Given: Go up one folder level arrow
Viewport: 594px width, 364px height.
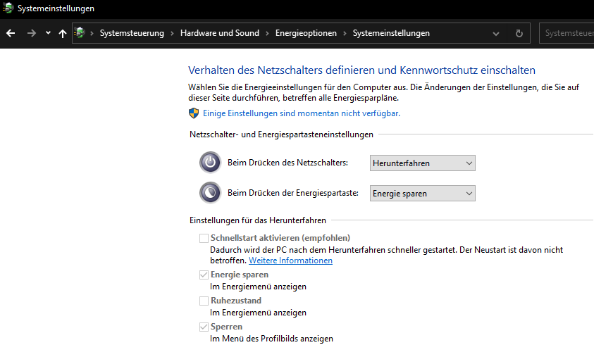Looking at the screenshot, I should tap(63, 33).
